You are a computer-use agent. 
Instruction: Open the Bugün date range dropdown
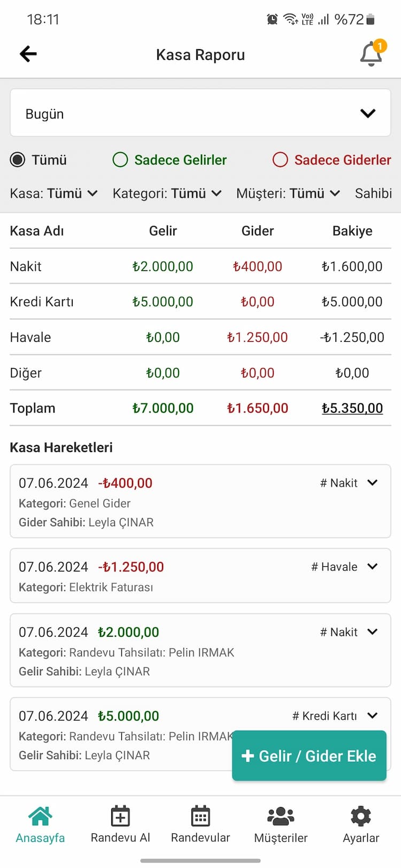pos(200,113)
